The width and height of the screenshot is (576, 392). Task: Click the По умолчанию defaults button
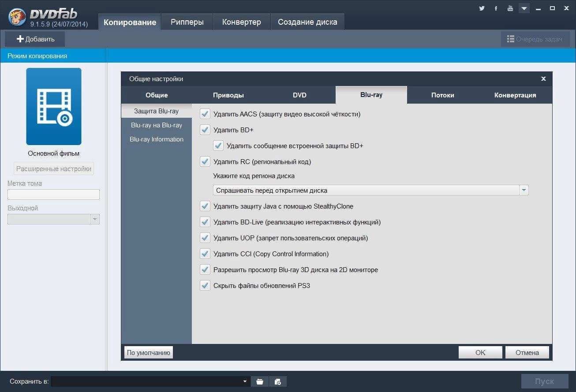149,352
